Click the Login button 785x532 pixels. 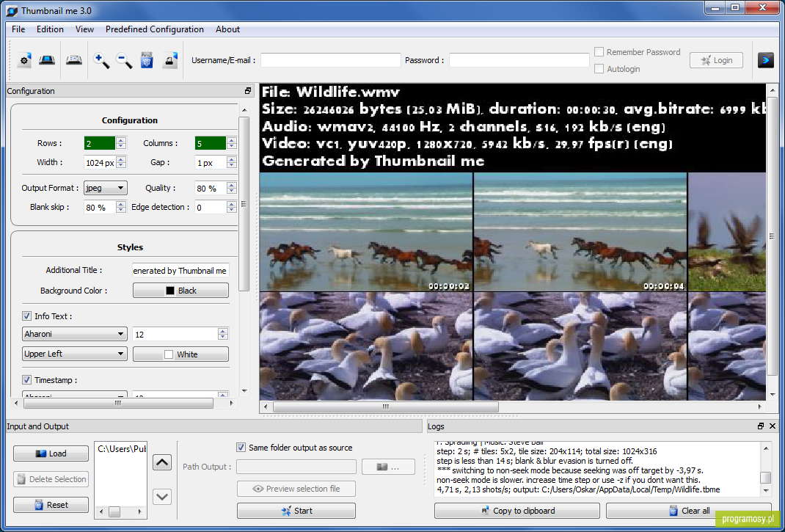click(717, 60)
